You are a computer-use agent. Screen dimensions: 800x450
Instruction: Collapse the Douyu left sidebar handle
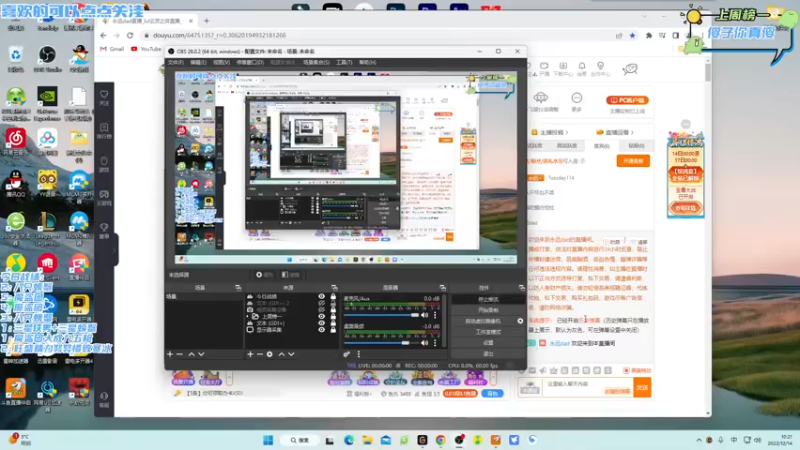[x=115, y=249]
